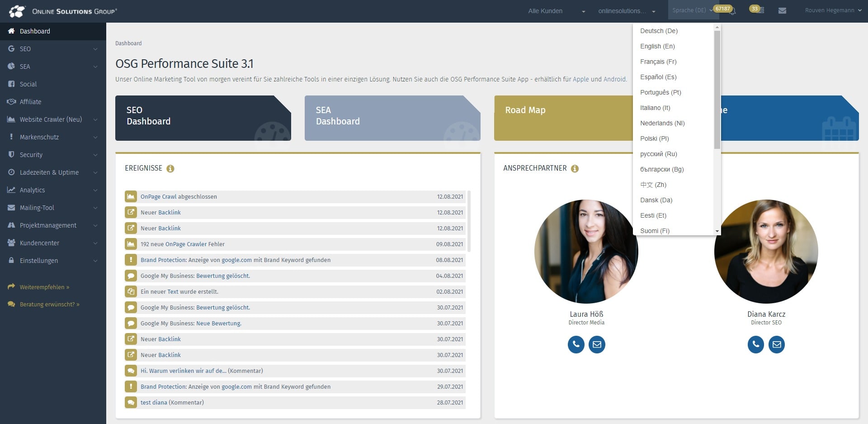
Task: Email Laura Höß via envelope icon
Action: click(597, 344)
